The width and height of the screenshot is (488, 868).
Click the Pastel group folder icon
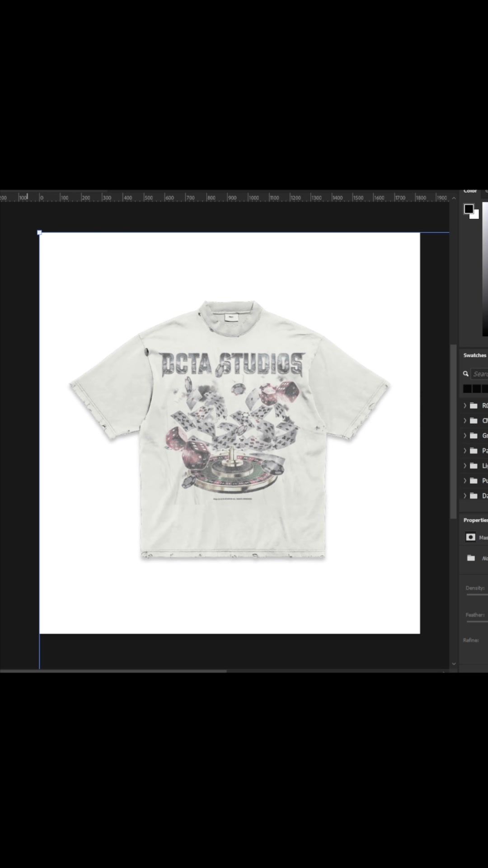[474, 451]
